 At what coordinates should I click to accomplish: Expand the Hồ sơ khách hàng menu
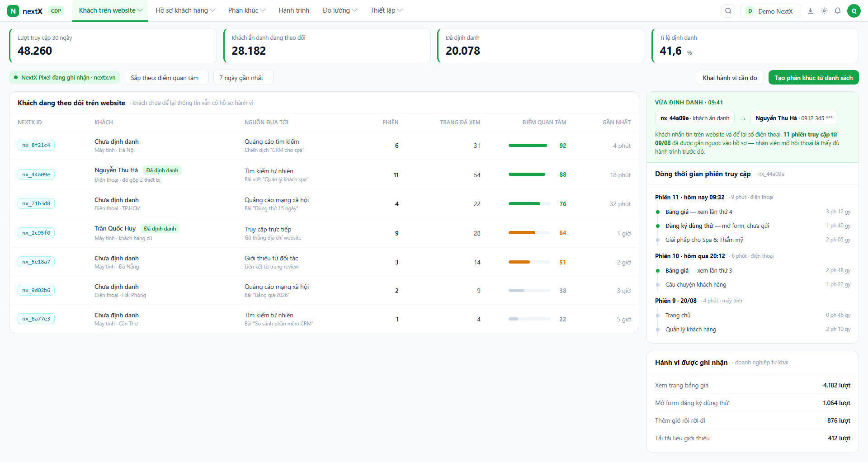[185, 10]
